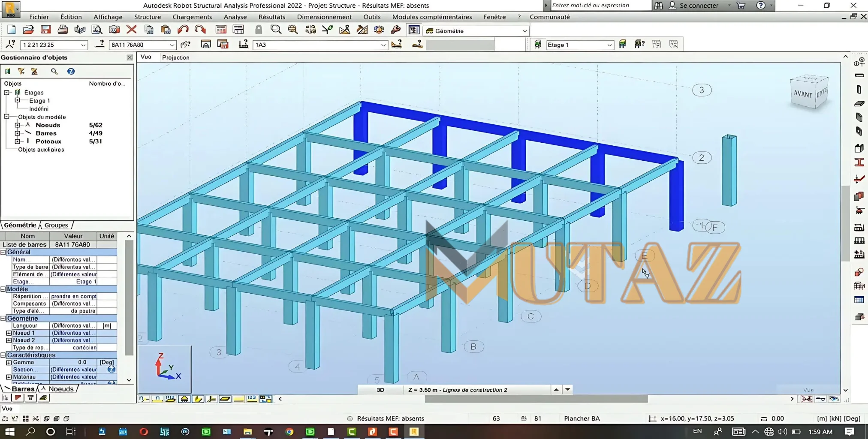Open the load case dropdown 1A3
Viewport: 868px width, 439px height.
click(x=383, y=45)
